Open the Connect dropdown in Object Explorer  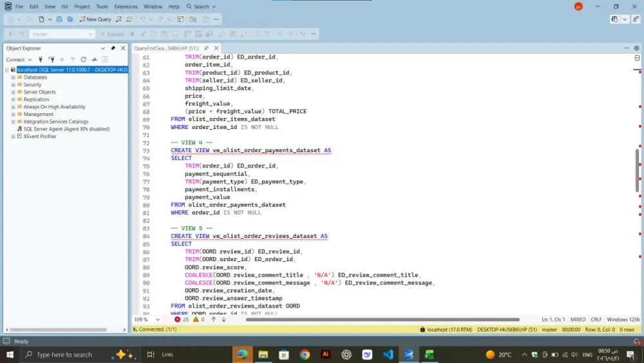(x=19, y=59)
